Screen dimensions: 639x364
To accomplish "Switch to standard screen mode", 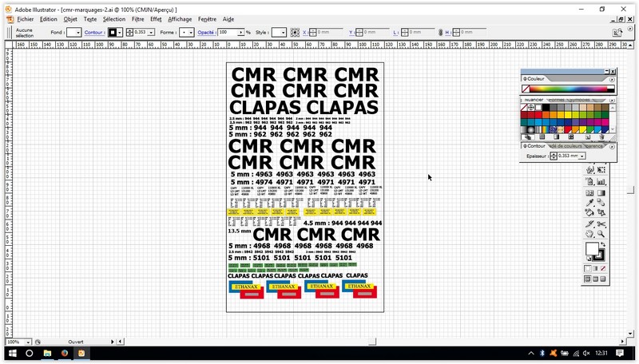I will pyautogui.click(x=588, y=279).
